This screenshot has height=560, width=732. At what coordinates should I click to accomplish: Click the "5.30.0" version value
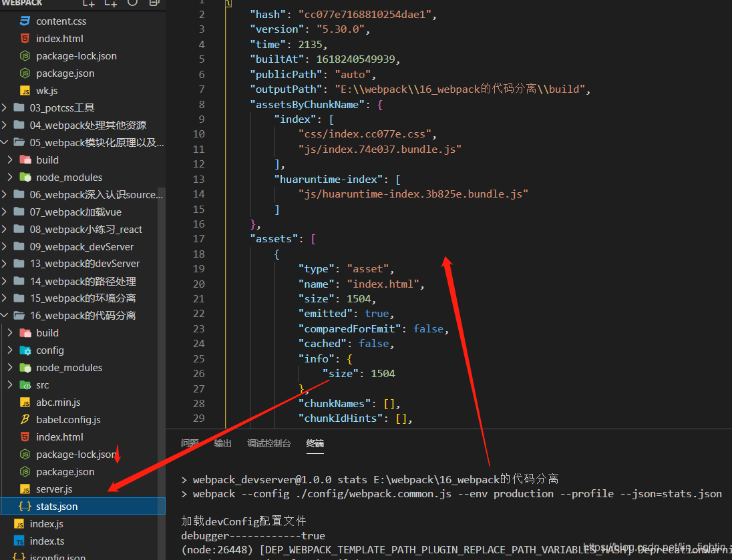[341, 29]
